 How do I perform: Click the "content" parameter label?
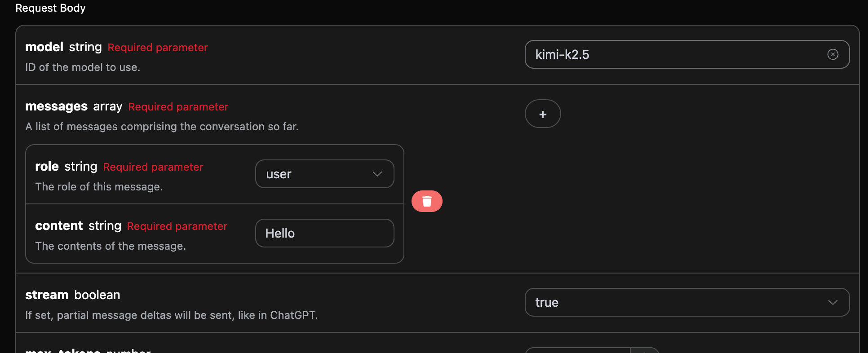[59, 226]
